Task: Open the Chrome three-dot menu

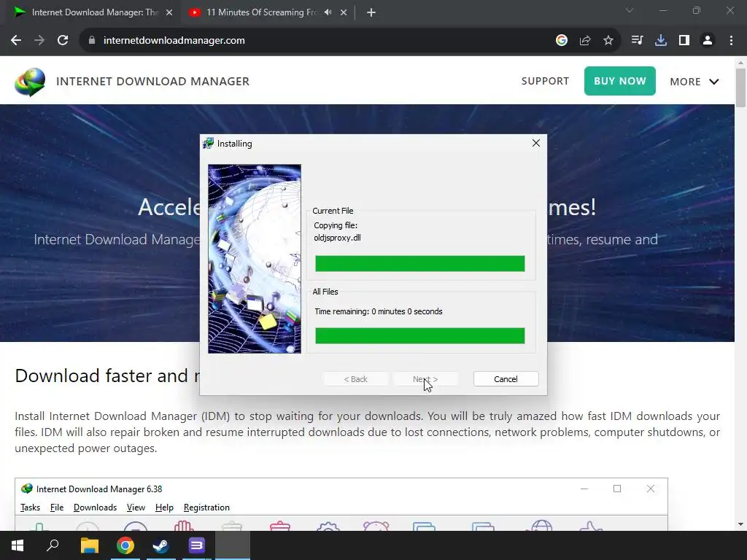Action: coord(731,41)
